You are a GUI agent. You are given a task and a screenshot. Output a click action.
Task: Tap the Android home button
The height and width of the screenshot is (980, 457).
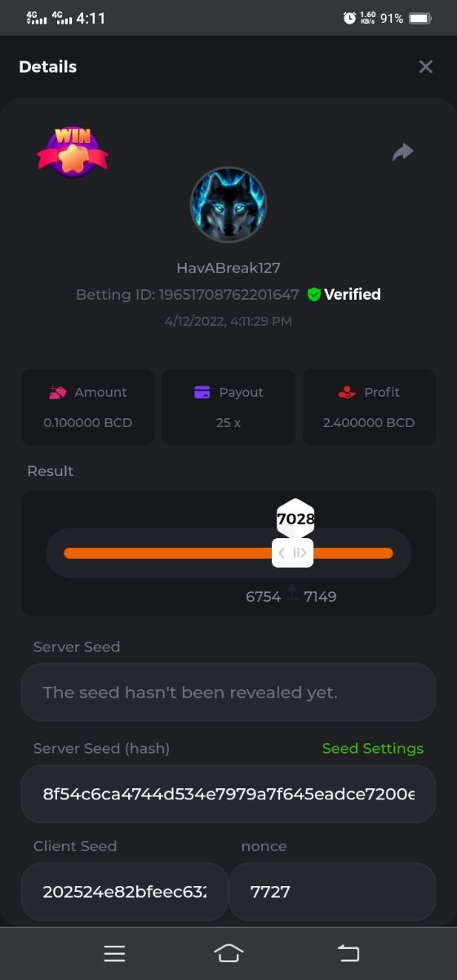point(228,953)
